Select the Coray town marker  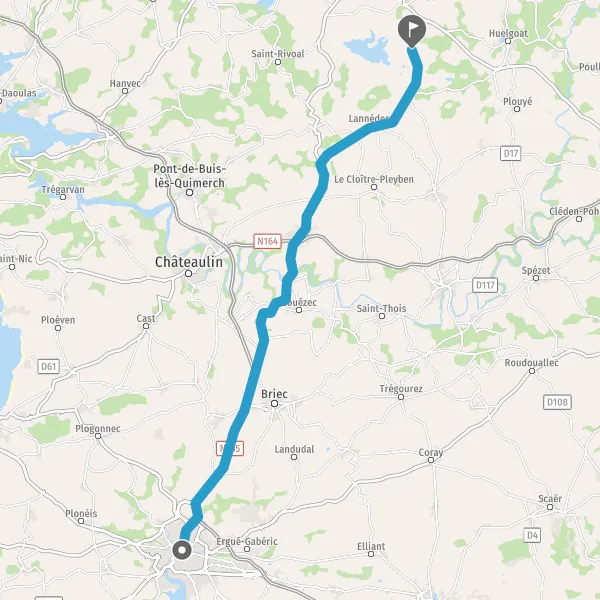(431, 460)
